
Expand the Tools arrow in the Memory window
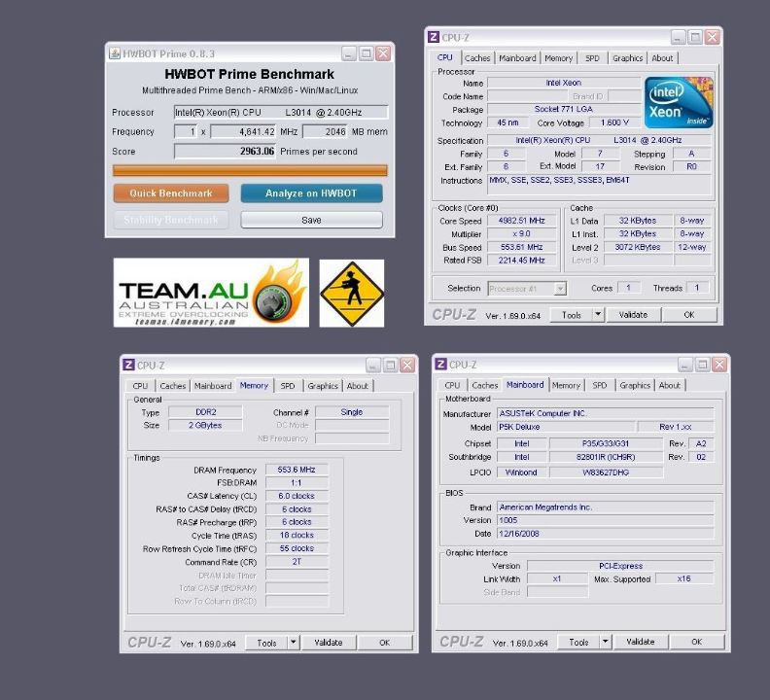[294, 642]
